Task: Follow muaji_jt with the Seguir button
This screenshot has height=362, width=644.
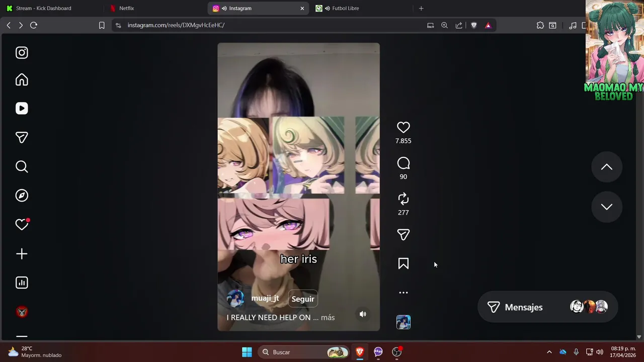Action: 303,299
